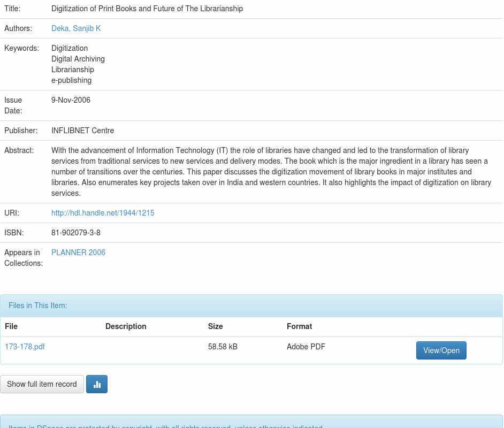Click the Description column header
The image size is (504, 428).
point(126,326)
